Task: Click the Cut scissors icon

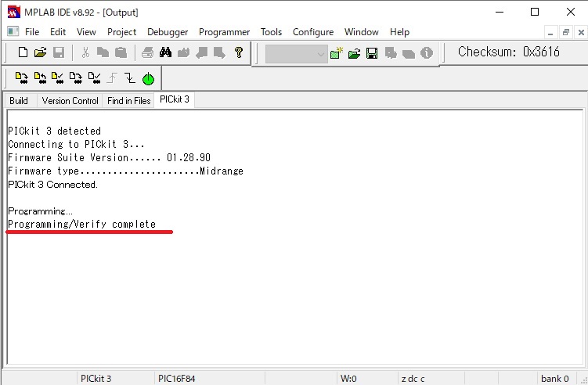Action: tap(85, 52)
